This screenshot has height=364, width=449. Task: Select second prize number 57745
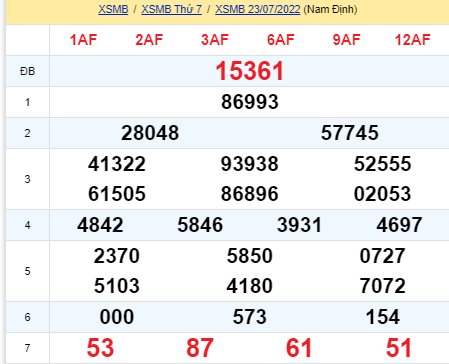click(349, 133)
